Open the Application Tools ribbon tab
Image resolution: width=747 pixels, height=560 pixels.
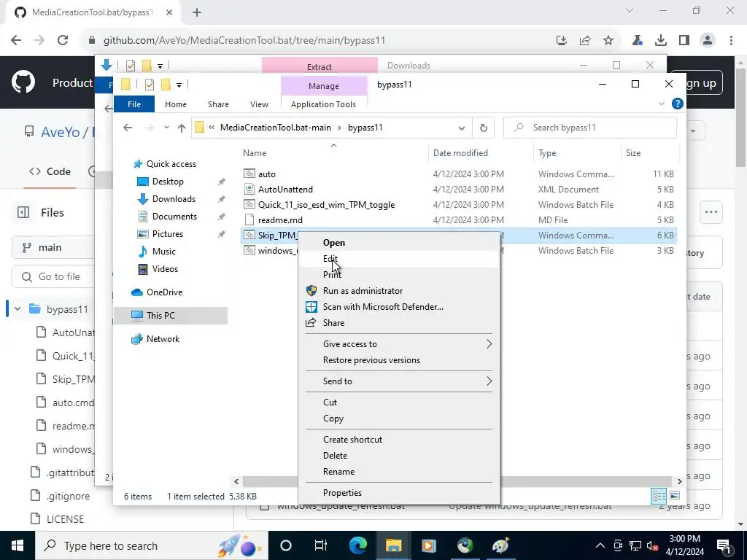323,104
